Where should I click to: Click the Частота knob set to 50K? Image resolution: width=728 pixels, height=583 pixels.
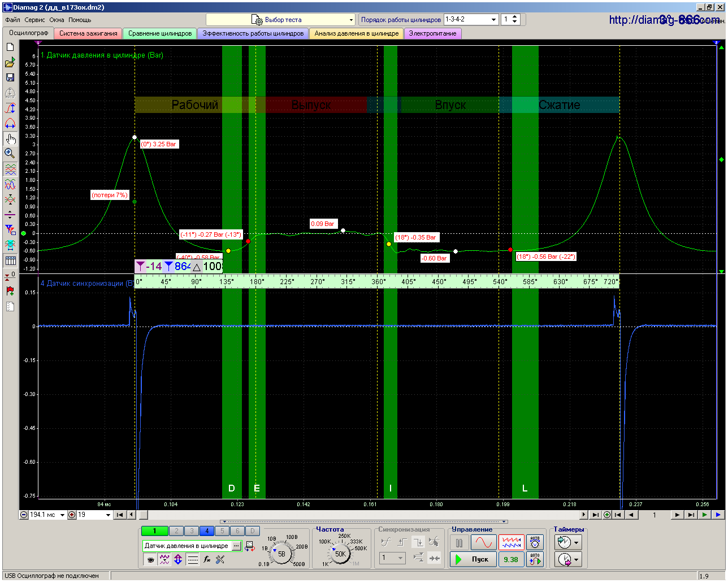click(340, 554)
